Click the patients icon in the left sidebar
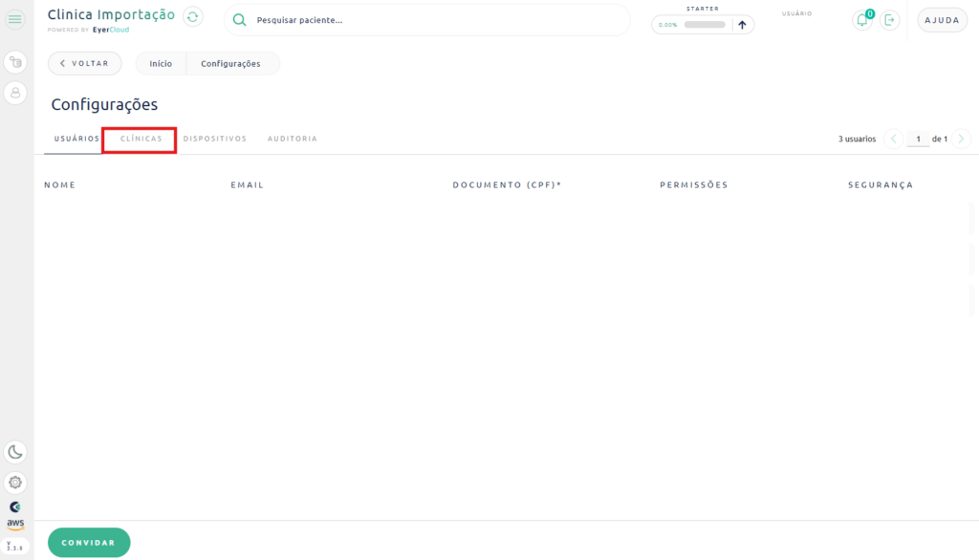The image size is (979, 560). tap(15, 63)
